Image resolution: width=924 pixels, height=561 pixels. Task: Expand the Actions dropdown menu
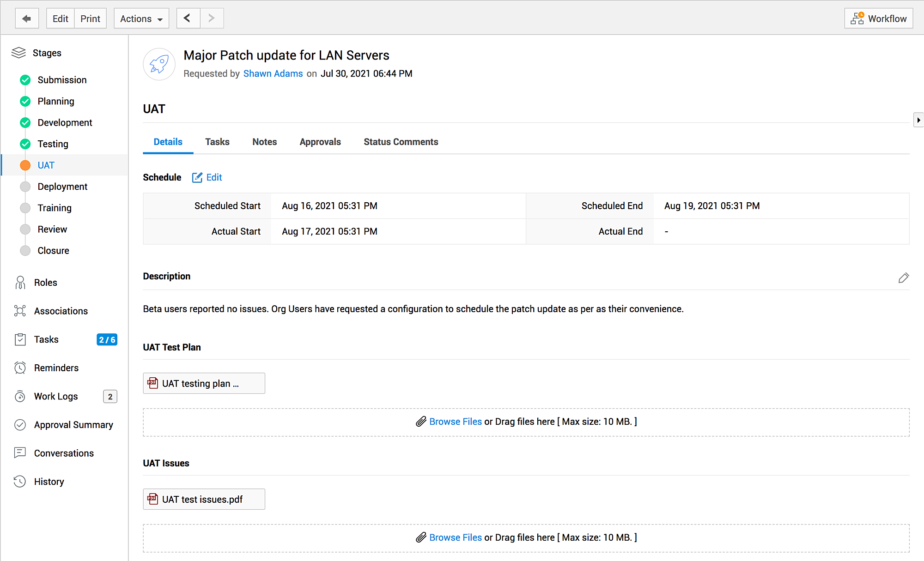[x=141, y=18]
